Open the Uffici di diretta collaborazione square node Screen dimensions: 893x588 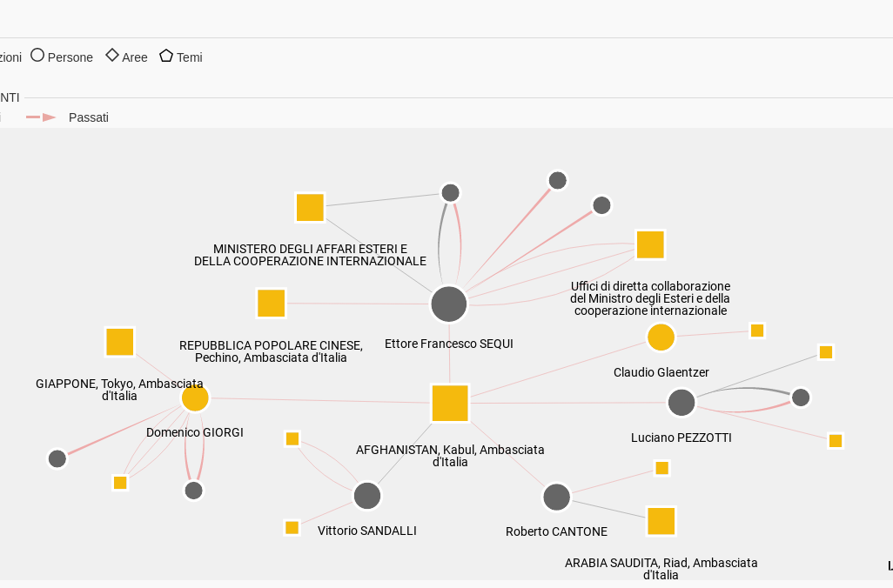650,244
